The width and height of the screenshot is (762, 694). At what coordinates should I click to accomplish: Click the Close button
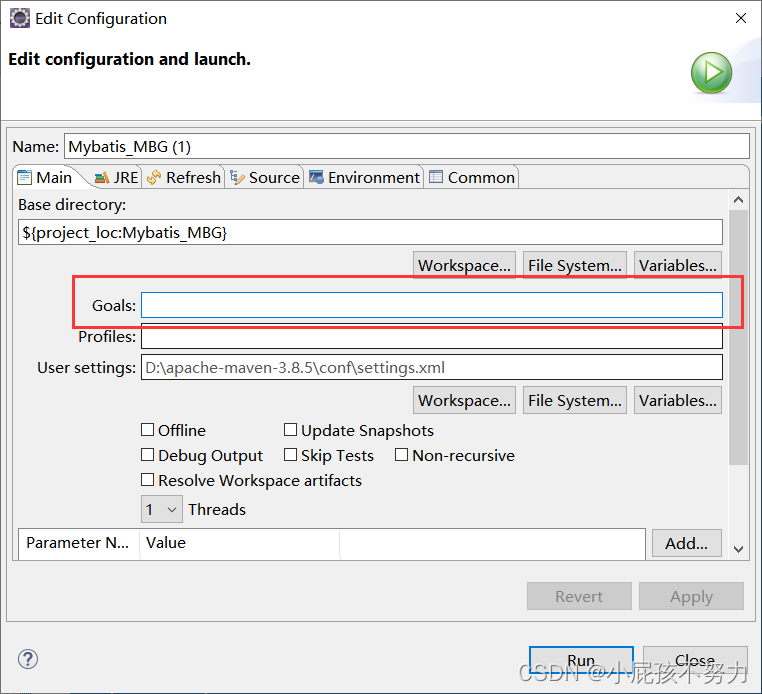click(x=694, y=660)
